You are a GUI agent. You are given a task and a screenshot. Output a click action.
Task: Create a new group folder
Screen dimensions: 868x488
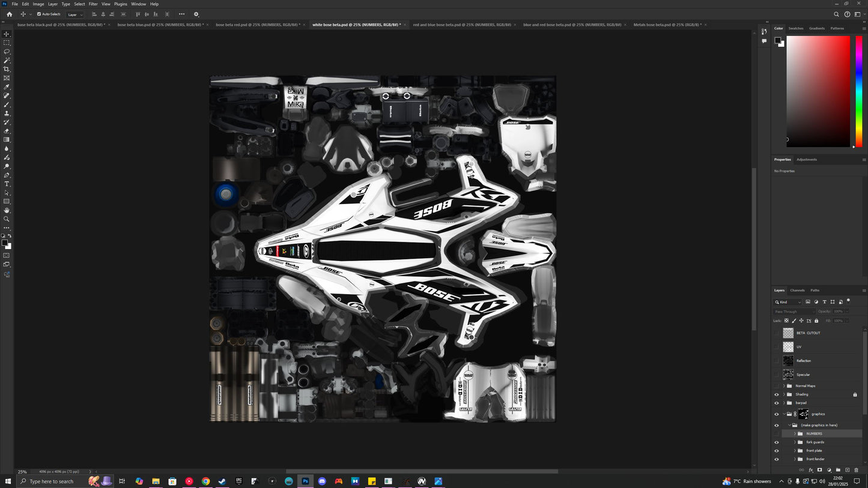(838, 470)
